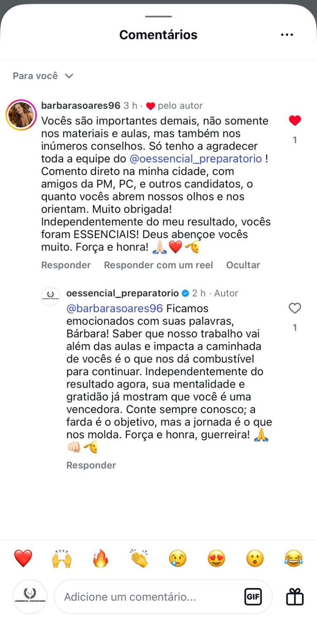Pick the red heart quick reaction emoji
Image resolution: width=317 pixels, height=644 pixels.
point(23,558)
